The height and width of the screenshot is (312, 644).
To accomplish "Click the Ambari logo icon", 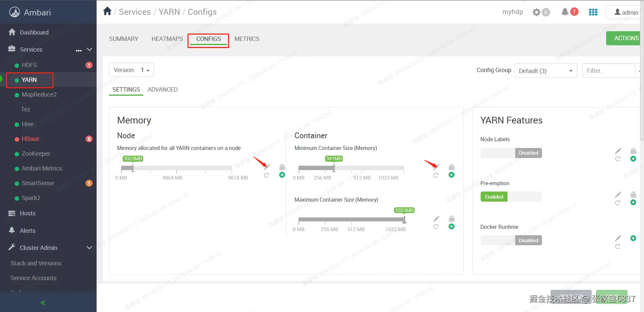I will pyautogui.click(x=14, y=12).
